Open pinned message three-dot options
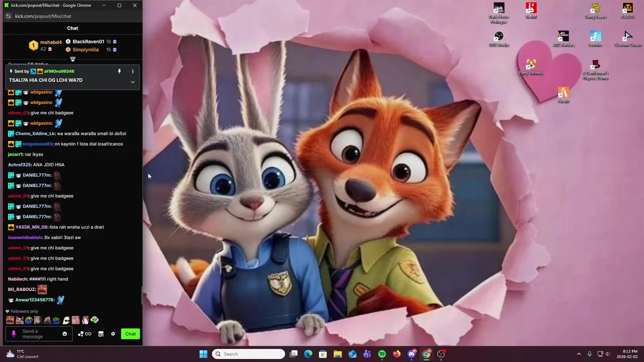Screen dimensions: 644x362 (133, 71)
